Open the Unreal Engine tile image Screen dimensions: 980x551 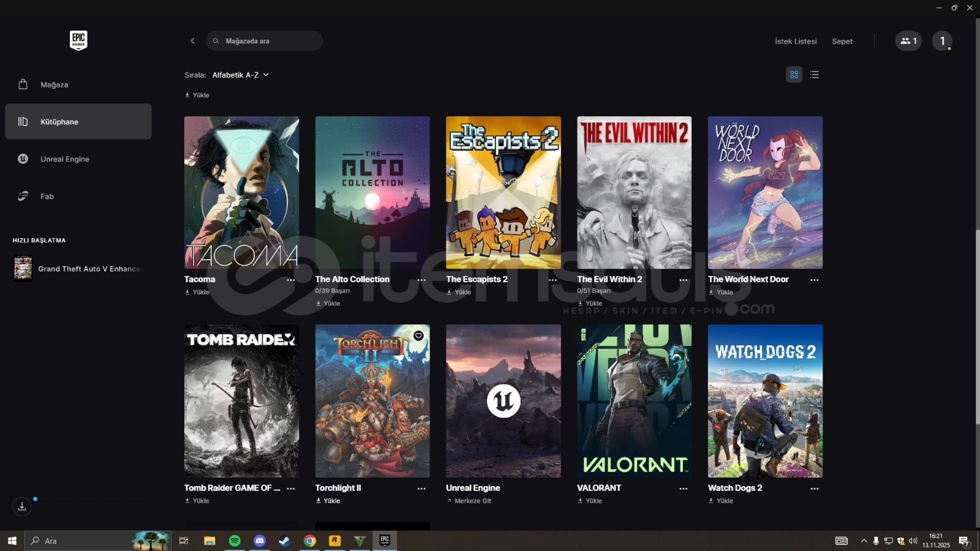tap(503, 401)
